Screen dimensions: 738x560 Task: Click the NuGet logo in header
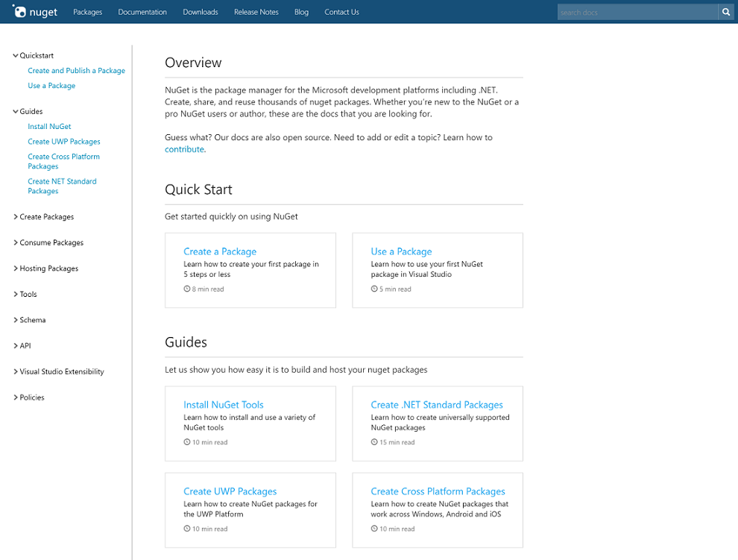click(x=35, y=12)
